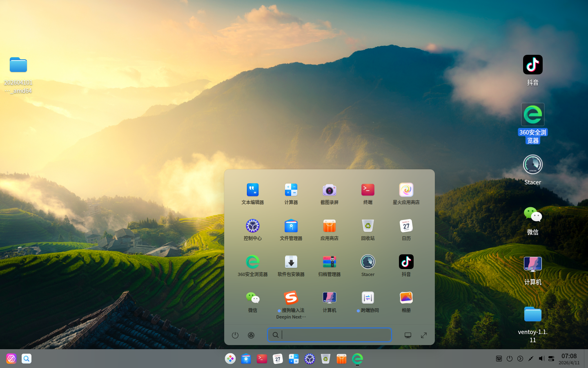This screenshot has height=368, width=588.
Task: Click the launcher's power button icon
Action: point(235,335)
